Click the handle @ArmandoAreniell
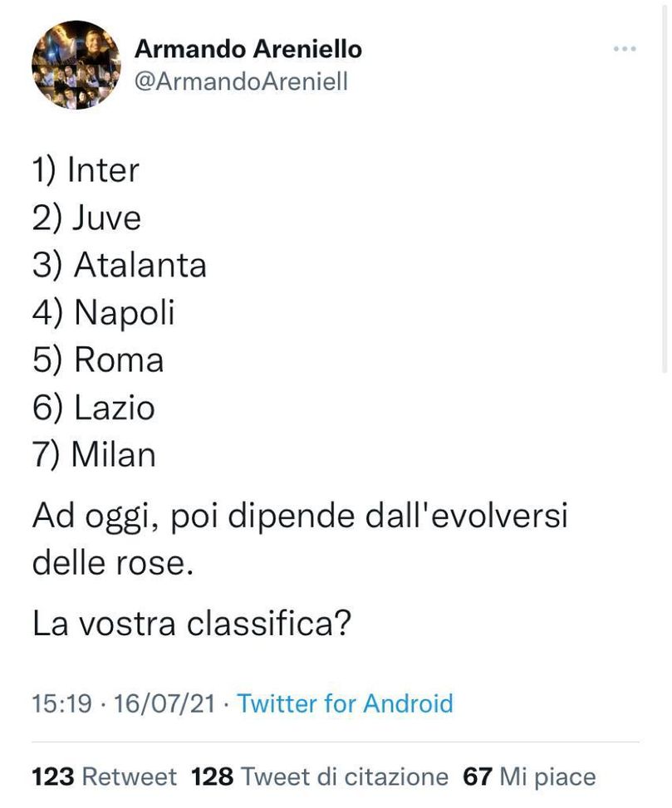This screenshot has width=672, height=808. click(242, 82)
